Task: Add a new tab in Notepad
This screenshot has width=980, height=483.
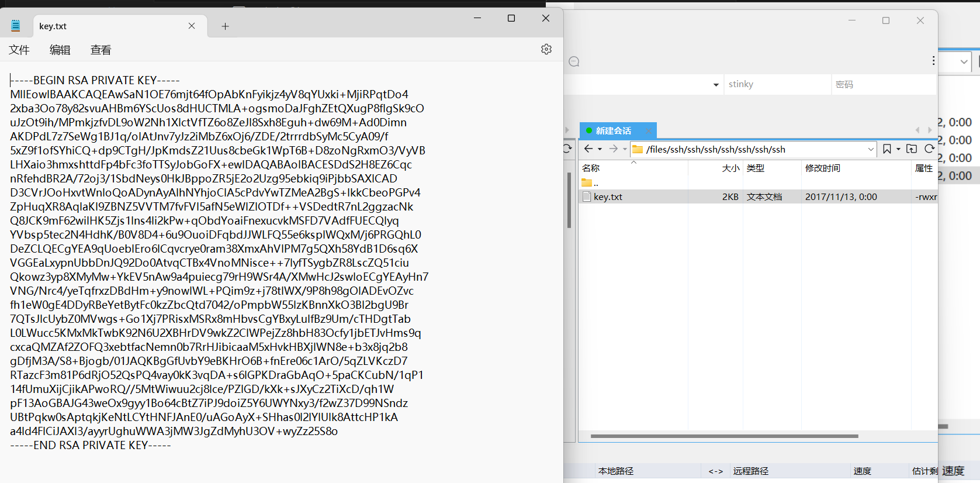Action: point(225,26)
